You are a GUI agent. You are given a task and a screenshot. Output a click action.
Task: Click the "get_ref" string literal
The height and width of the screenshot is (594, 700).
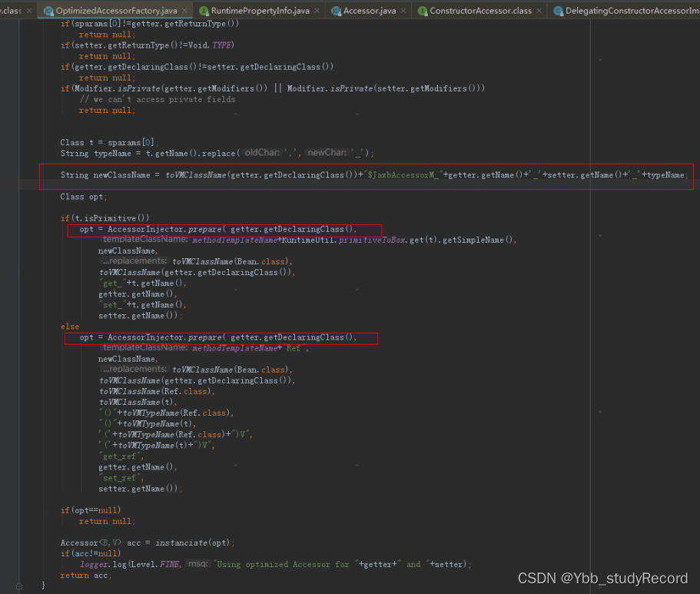(x=121, y=456)
